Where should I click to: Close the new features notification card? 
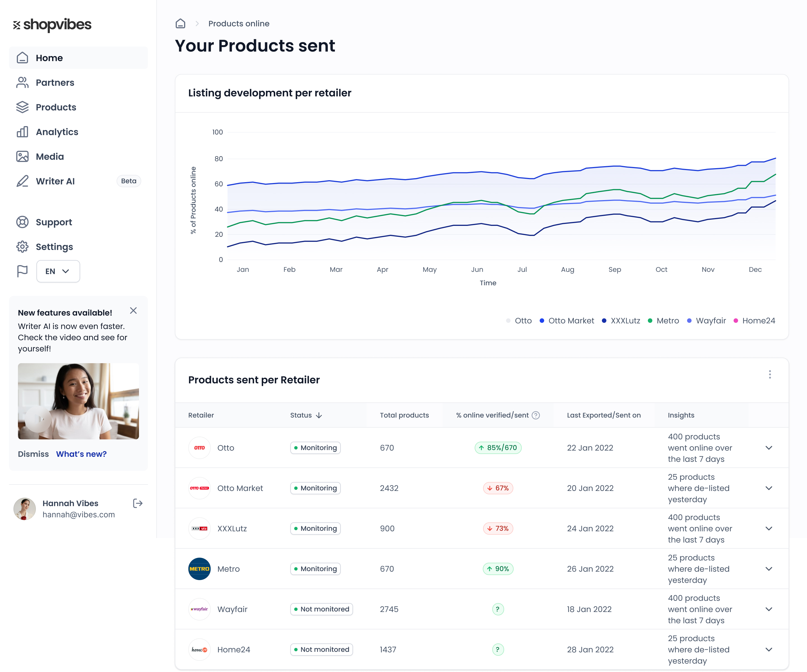pyautogui.click(x=133, y=310)
